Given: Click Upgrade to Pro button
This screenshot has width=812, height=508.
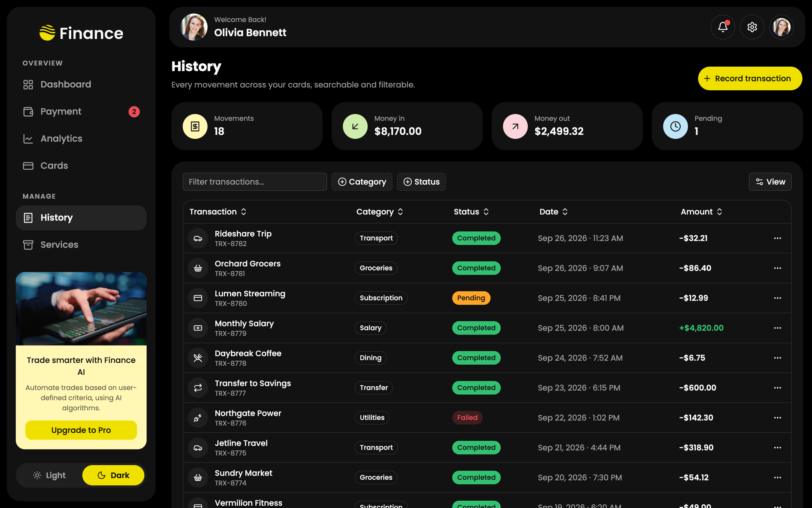Looking at the screenshot, I should (81, 430).
